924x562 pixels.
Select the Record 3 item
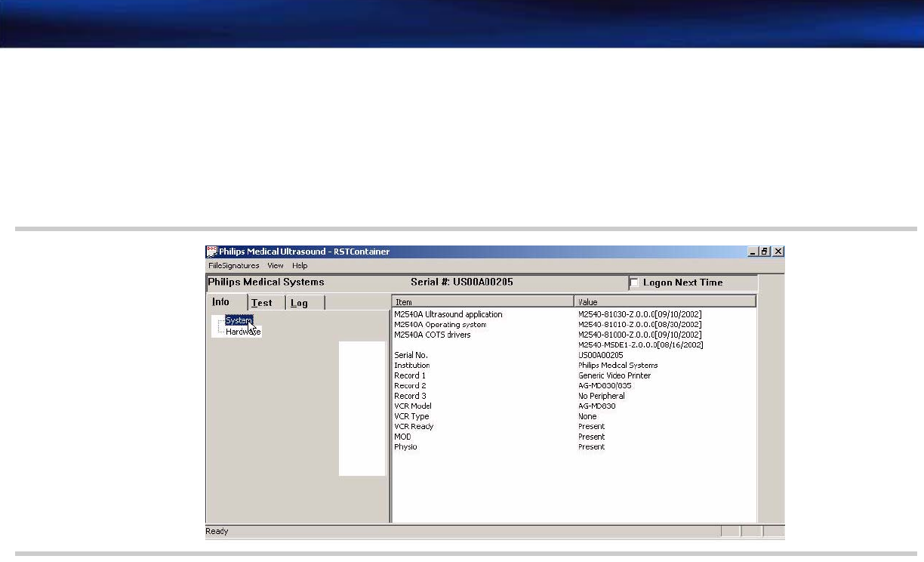[410, 396]
